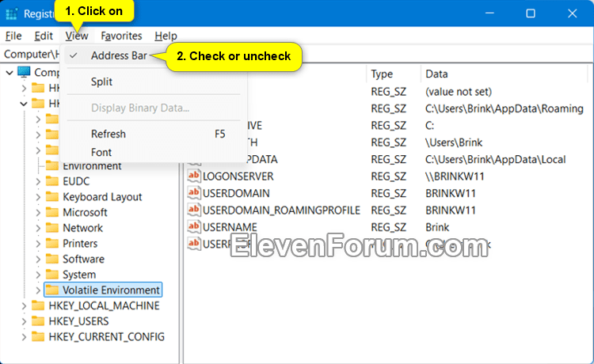Expand the Keyboard Layout key
This screenshot has width=594, height=364.
pos(38,197)
